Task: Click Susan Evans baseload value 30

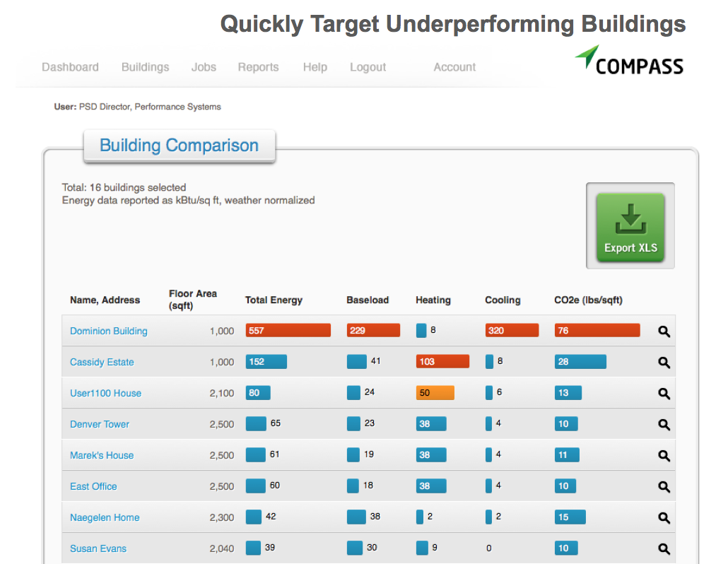Action: [372, 548]
